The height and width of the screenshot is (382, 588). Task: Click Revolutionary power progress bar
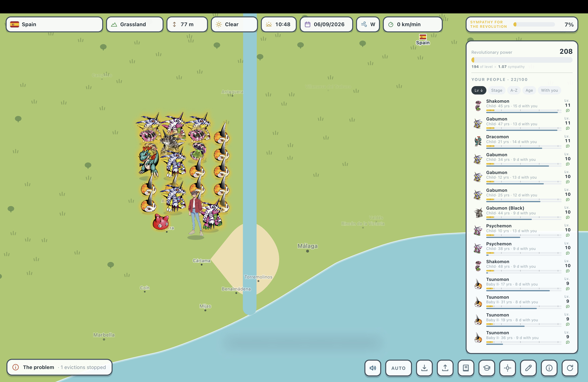pyautogui.click(x=522, y=60)
